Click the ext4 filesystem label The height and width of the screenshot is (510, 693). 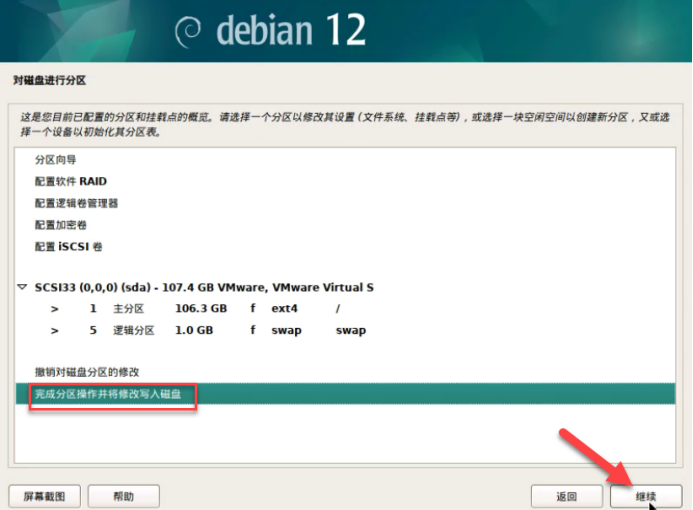(285, 309)
